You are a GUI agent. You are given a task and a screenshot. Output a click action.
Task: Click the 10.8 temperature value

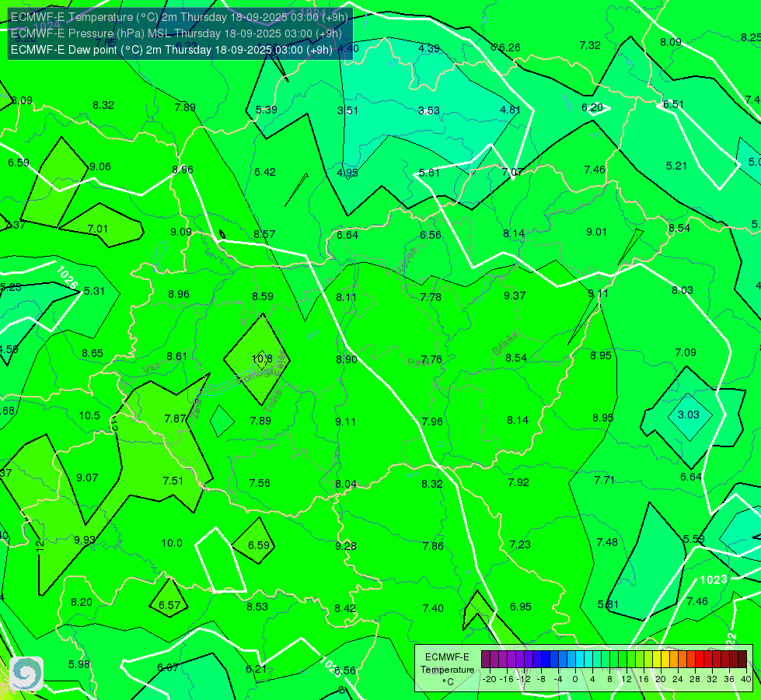pos(263,359)
